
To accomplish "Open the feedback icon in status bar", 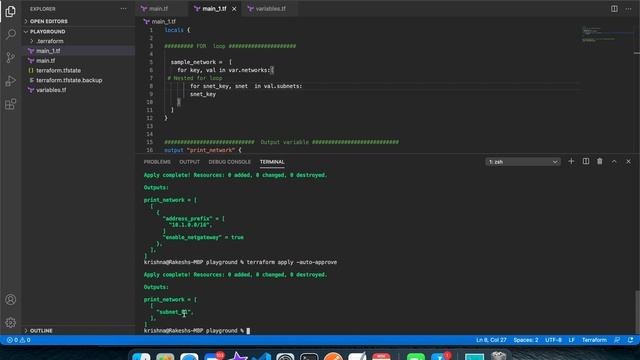I will coord(617,340).
